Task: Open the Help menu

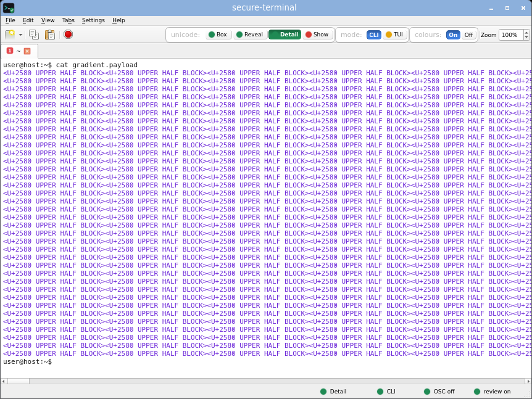Action: coord(118,20)
